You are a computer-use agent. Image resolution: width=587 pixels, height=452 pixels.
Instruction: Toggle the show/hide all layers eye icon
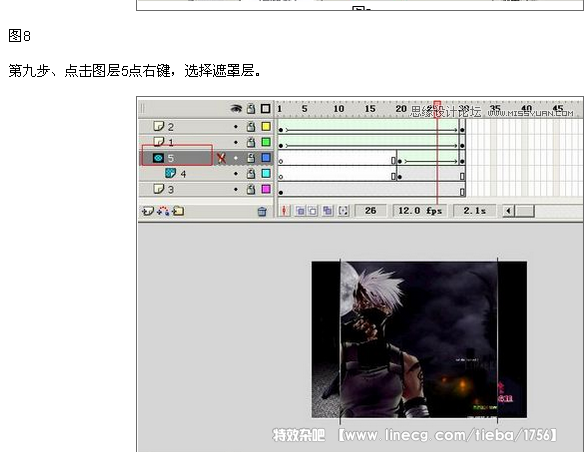click(236, 109)
